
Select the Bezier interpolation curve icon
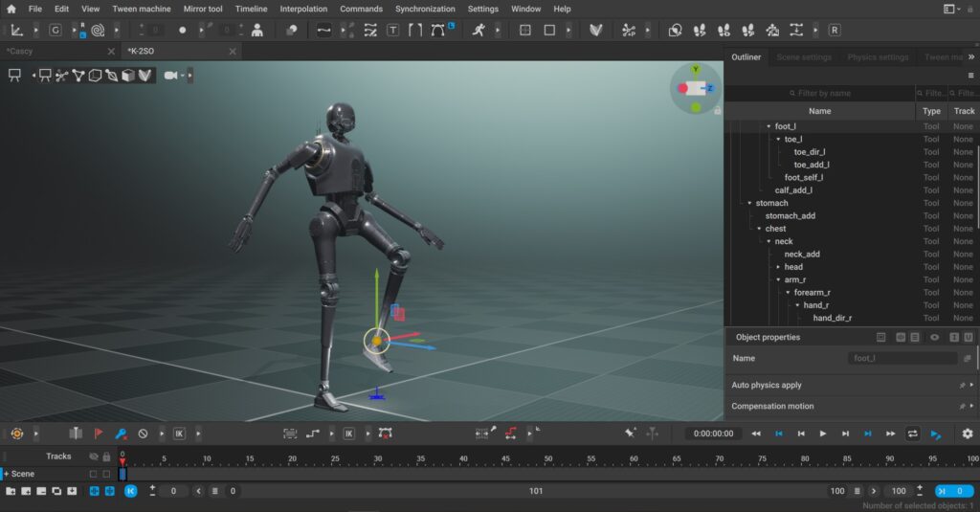[438, 30]
